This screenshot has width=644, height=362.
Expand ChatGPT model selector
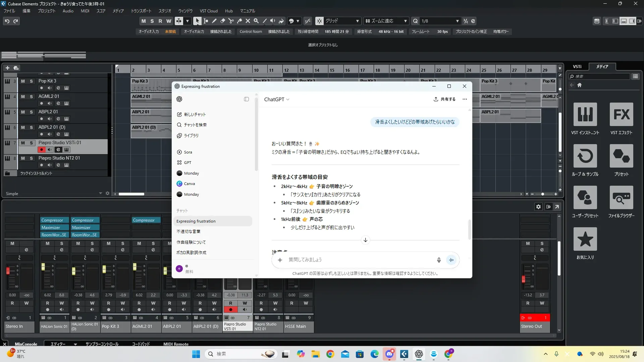click(277, 99)
